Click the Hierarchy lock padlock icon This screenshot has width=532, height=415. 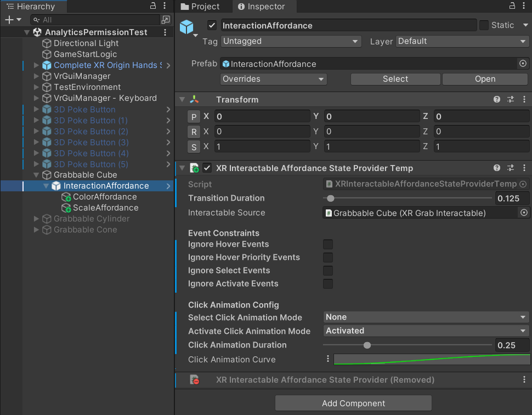coord(152,5)
